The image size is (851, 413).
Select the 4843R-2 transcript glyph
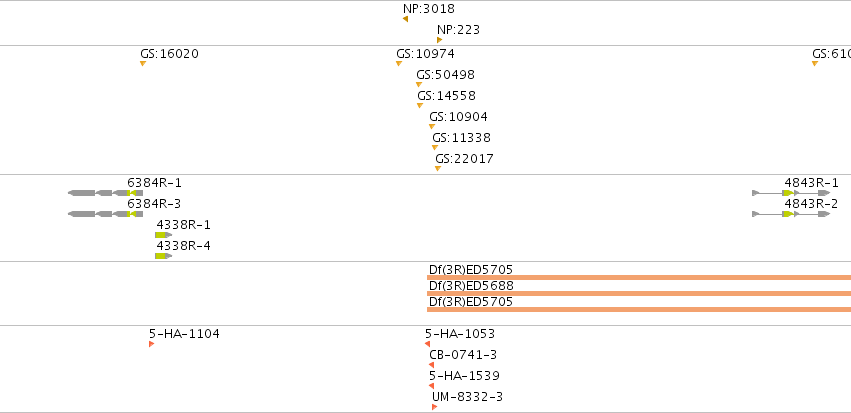click(x=791, y=214)
